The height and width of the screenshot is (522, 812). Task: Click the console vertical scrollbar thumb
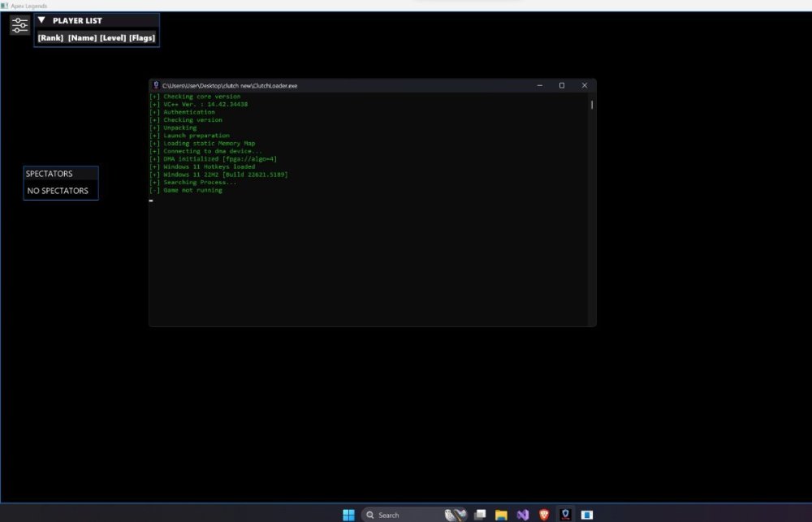(592, 104)
